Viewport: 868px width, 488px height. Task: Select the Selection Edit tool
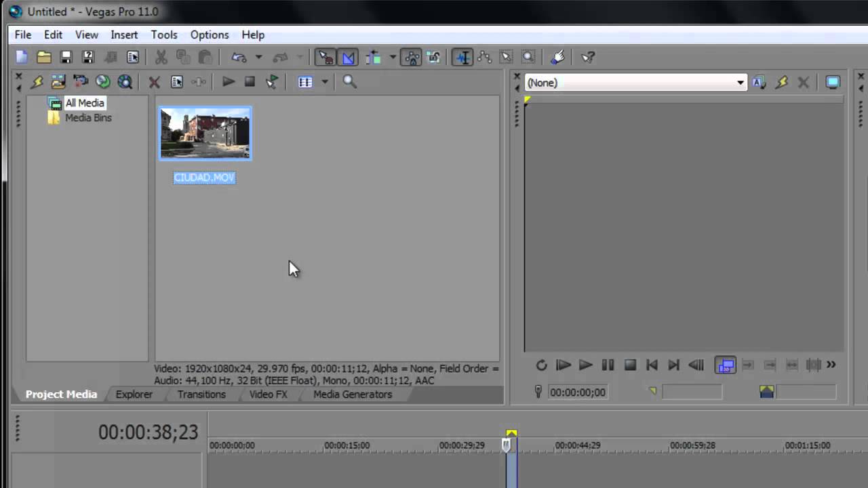tap(507, 58)
